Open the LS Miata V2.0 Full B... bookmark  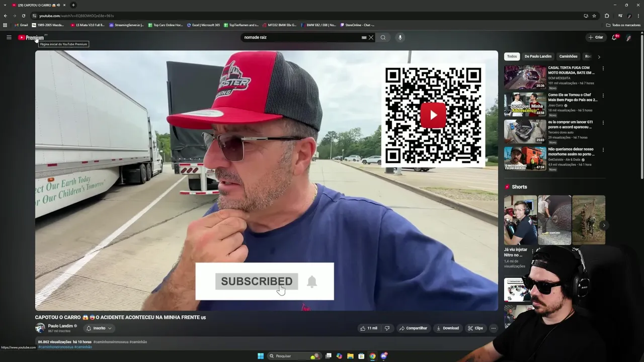[x=88, y=25]
